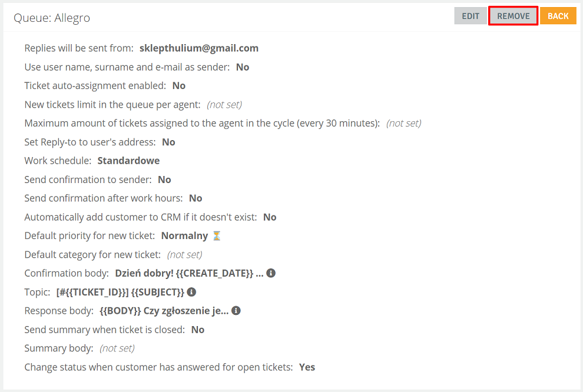The width and height of the screenshot is (583, 392).
Task: Remove the Allegro queue with REMOVE button
Action: pos(513,16)
